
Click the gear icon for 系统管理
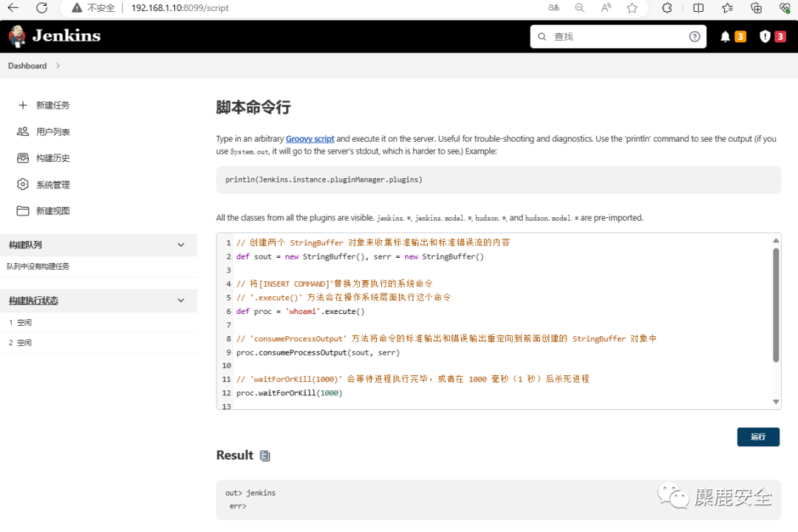point(22,184)
